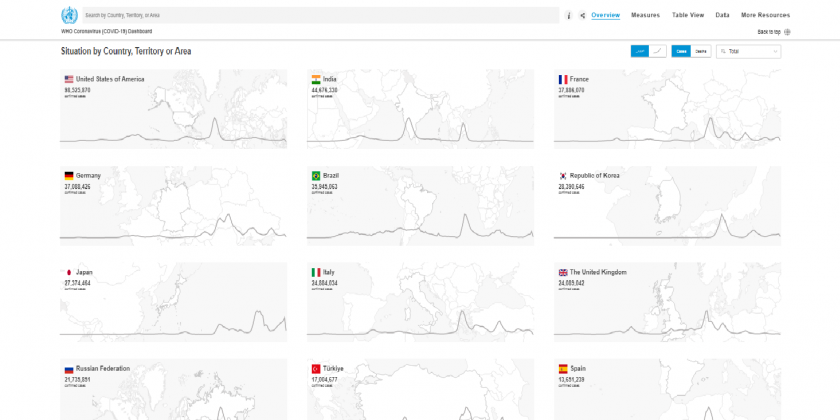This screenshot has height=420, width=840.
Task: Click the Republic of Korea flag icon
Action: pos(563,175)
